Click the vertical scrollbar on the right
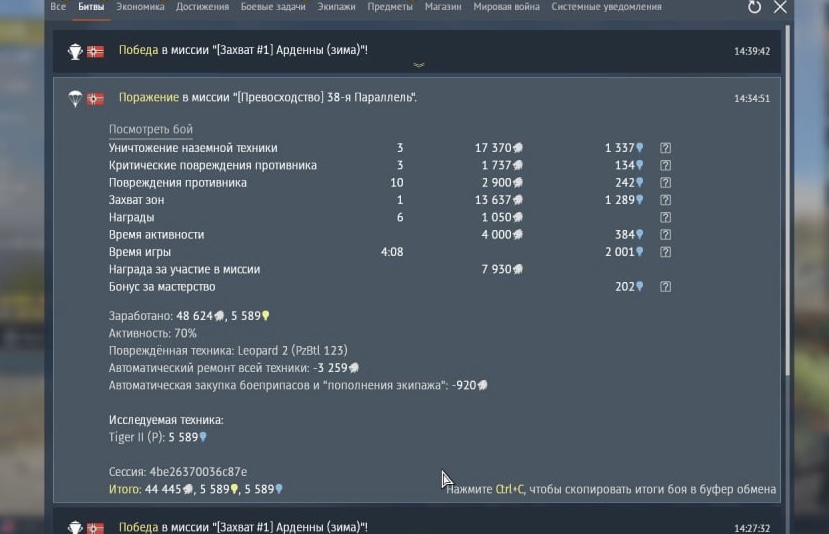 click(x=788, y=200)
